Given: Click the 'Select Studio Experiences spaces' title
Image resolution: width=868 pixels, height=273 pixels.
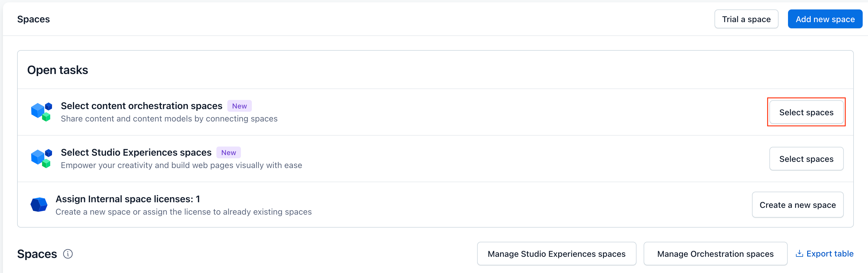Looking at the screenshot, I should (x=136, y=152).
